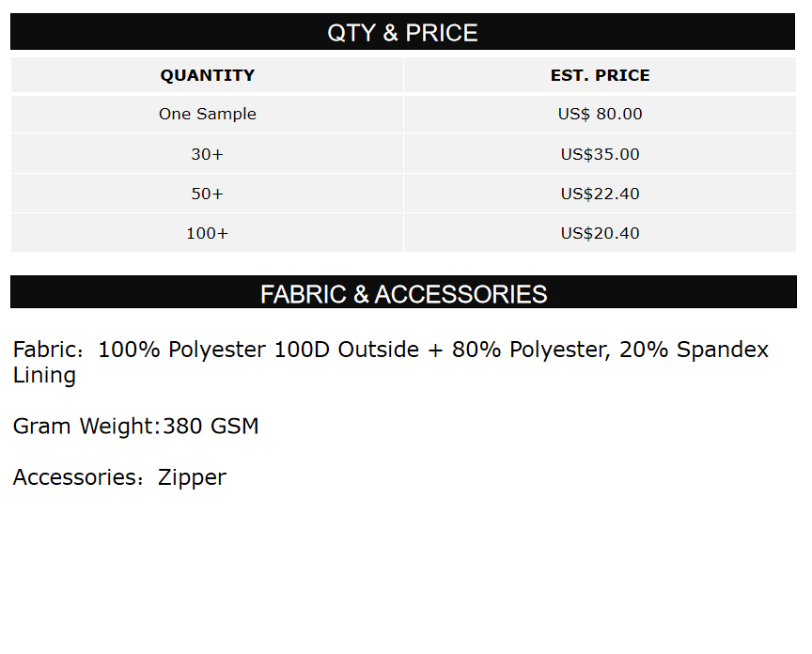Select the QUANTITY column header

tap(207, 75)
